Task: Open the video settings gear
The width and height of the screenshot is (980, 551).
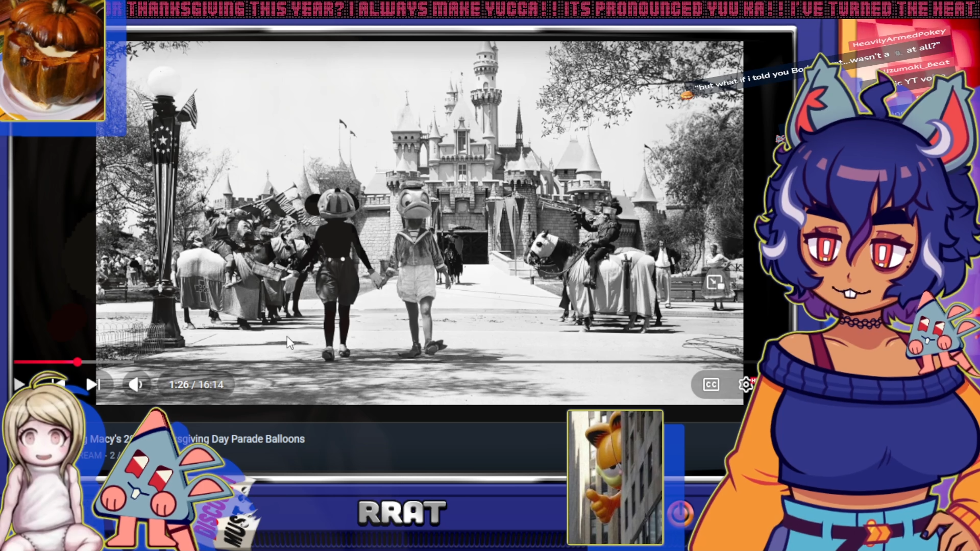Action: coord(745,384)
